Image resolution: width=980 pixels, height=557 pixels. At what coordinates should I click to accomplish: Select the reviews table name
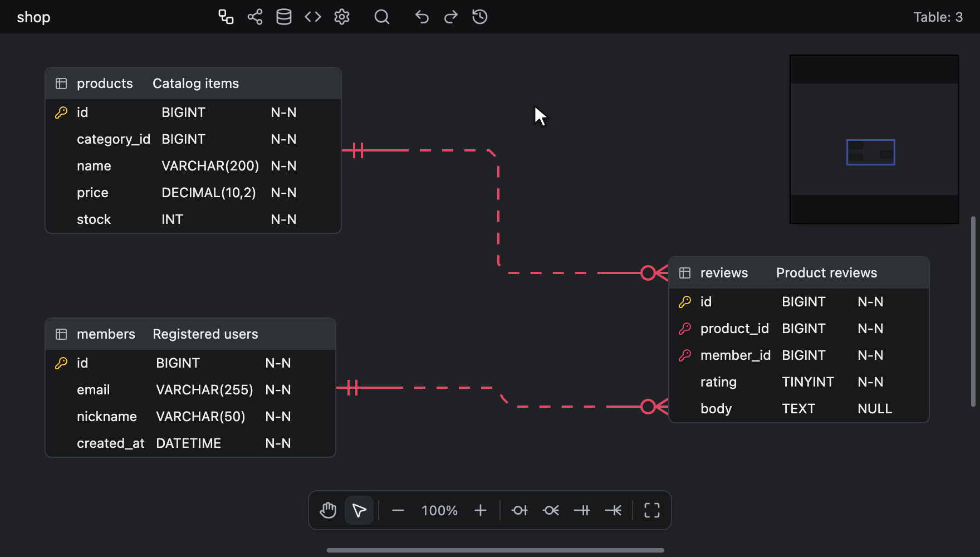pos(724,273)
